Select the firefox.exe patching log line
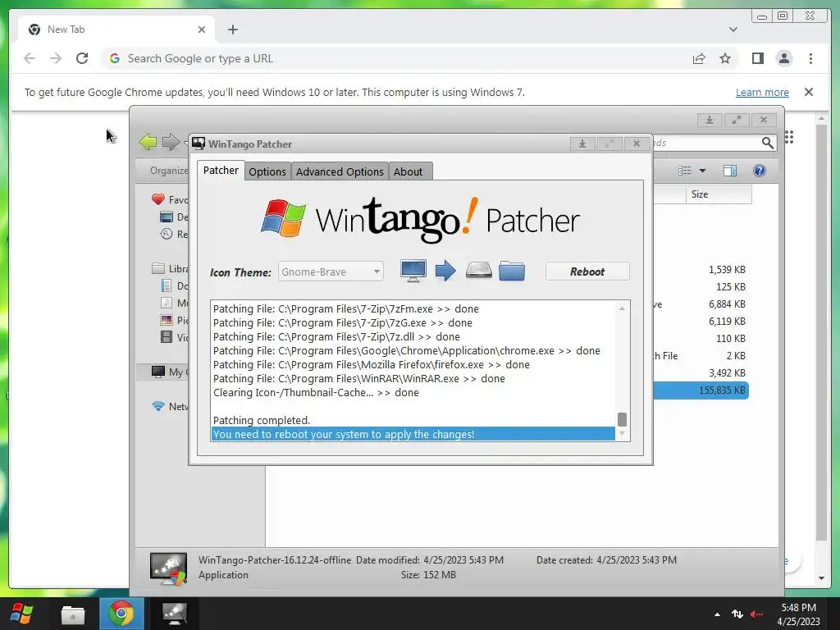 point(372,364)
